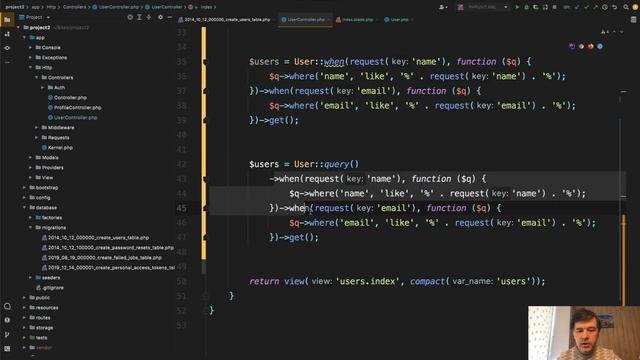Collapse the Http folder
This screenshot has width=640, height=360.
[30, 67]
